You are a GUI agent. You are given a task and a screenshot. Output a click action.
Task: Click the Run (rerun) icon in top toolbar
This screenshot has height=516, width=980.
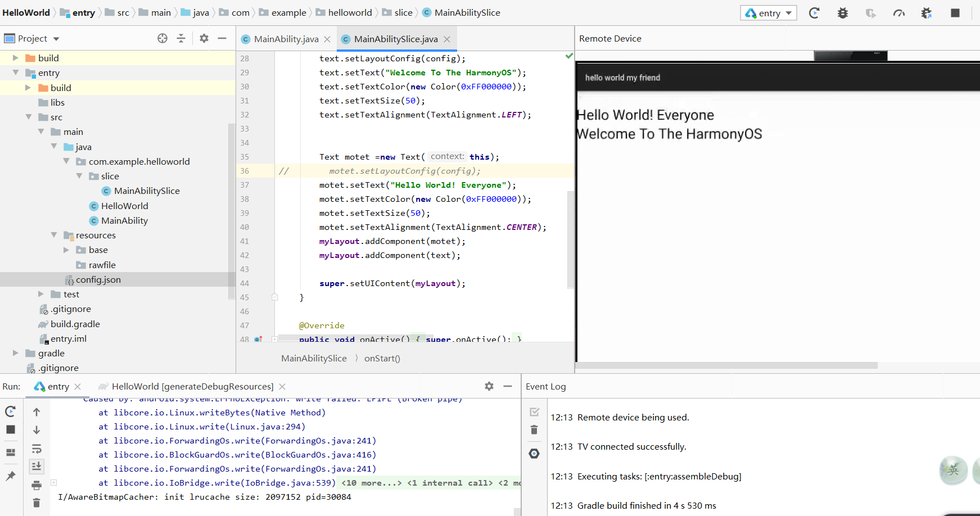click(x=814, y=13)
